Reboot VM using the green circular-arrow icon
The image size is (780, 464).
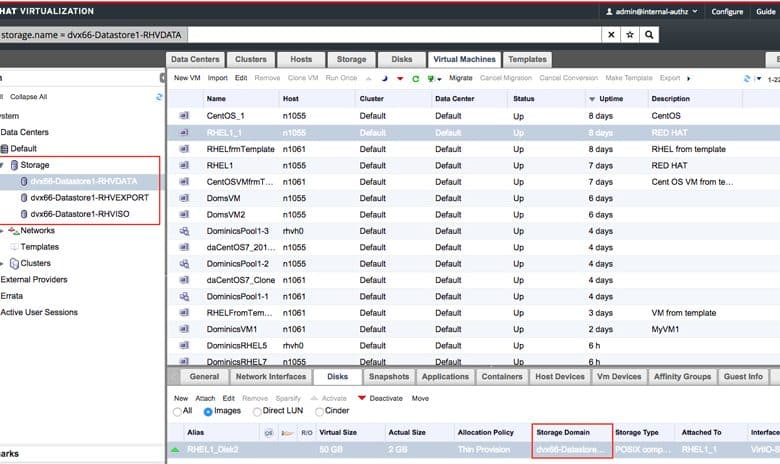coord(415,79)
